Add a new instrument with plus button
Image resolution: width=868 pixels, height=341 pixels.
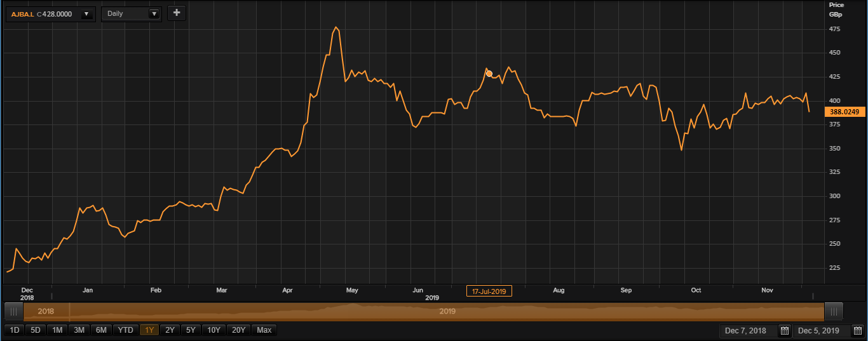177,13
